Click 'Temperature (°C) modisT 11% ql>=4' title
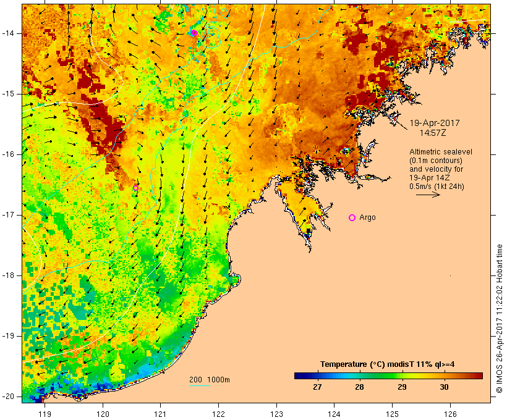 (388, 364)
